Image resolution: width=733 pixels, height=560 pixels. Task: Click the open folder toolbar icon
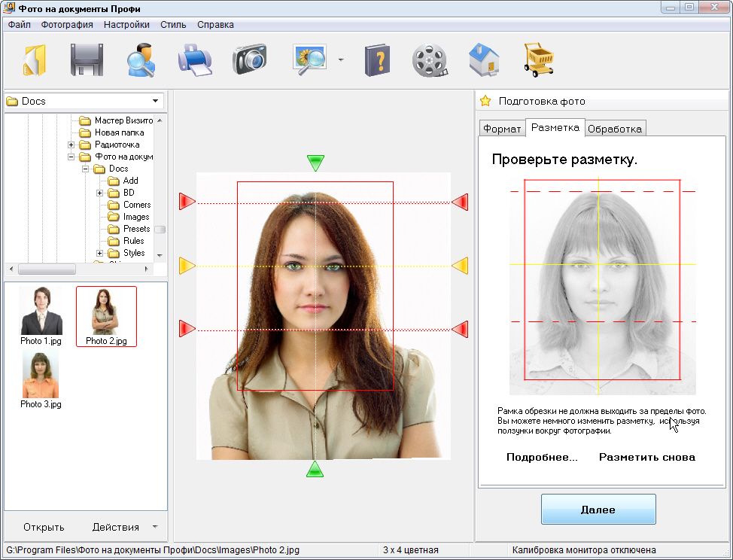[x=35, y=60]
